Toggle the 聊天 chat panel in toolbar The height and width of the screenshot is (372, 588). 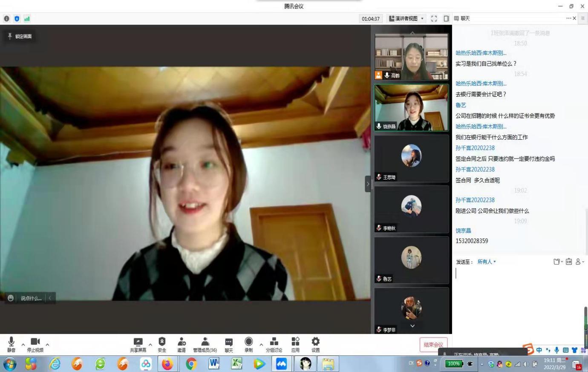229,344
